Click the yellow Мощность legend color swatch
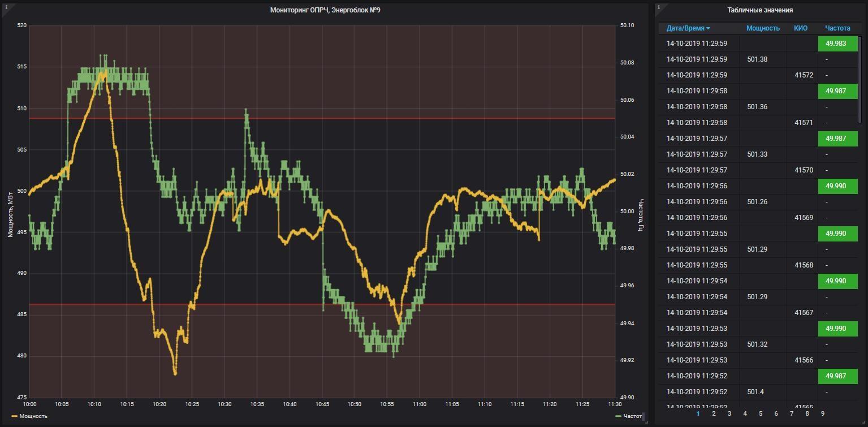This screenshot has height=427, width=868. tap(15, 416)
